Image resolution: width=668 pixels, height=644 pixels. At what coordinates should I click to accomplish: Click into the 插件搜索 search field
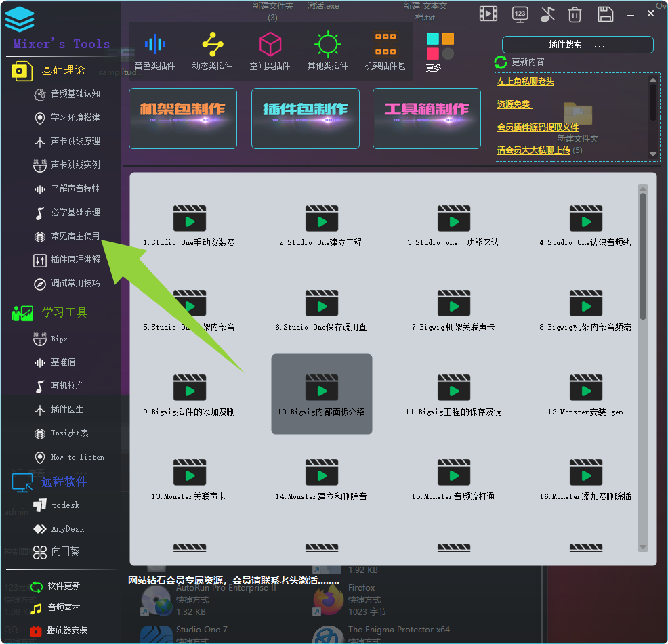(578, 45)
